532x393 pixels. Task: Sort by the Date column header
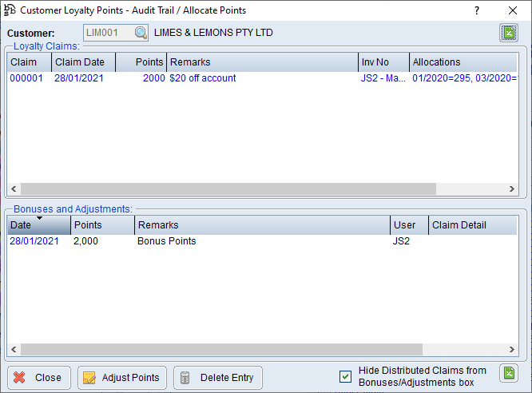click(38, 225)
